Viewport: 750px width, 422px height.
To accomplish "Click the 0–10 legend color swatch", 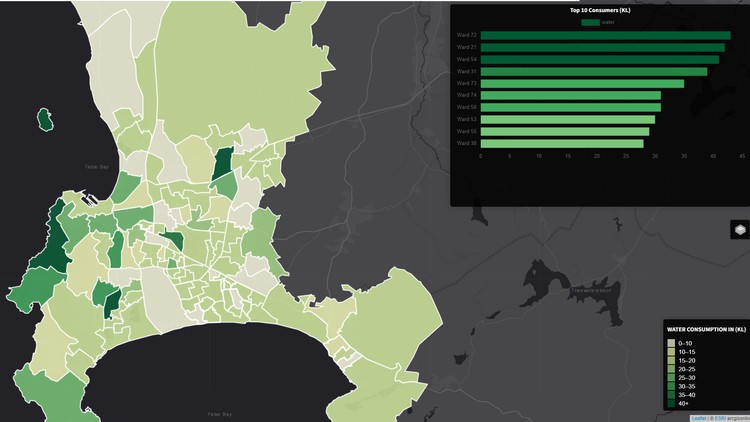I will tap(671, 344).
